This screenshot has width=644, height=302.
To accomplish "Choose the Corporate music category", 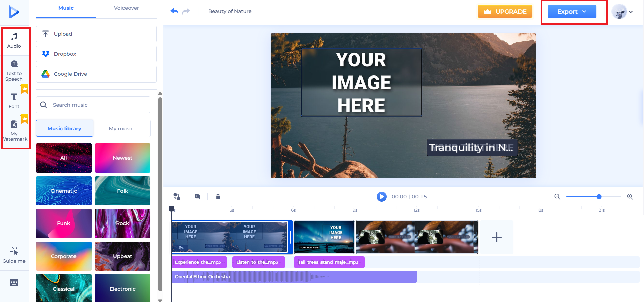I will [x=64, y=256].
